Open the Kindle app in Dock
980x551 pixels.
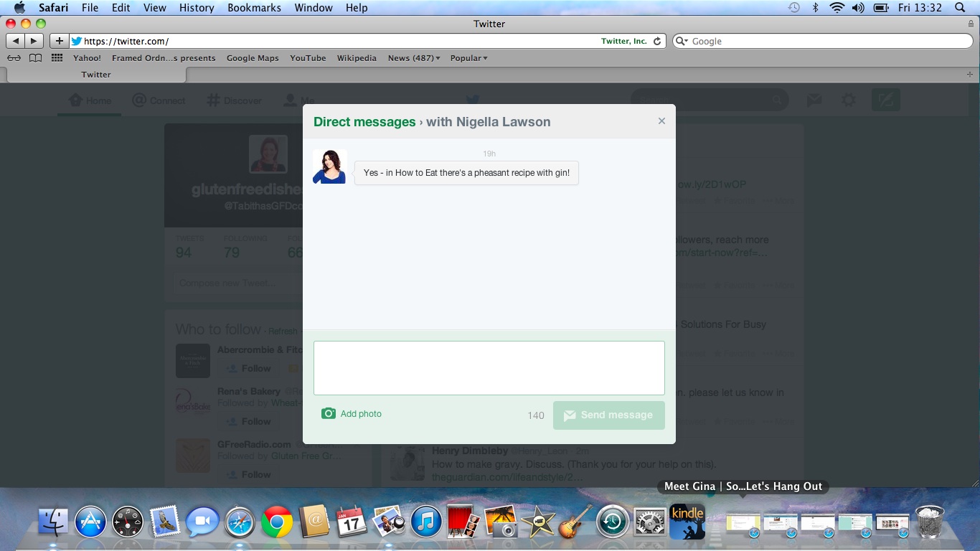pyautogui.click(x=687, y=521)
